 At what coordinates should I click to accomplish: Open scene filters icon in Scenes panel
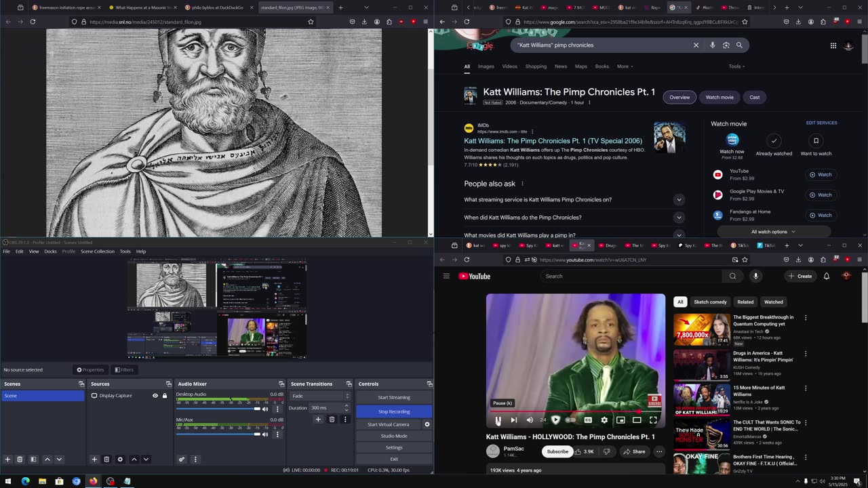tap(33, 459)
